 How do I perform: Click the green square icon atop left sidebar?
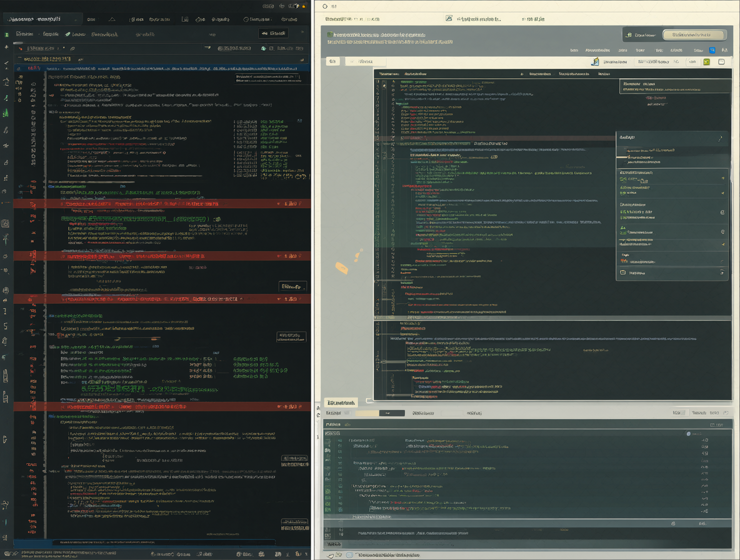click(x=6, y=35)
